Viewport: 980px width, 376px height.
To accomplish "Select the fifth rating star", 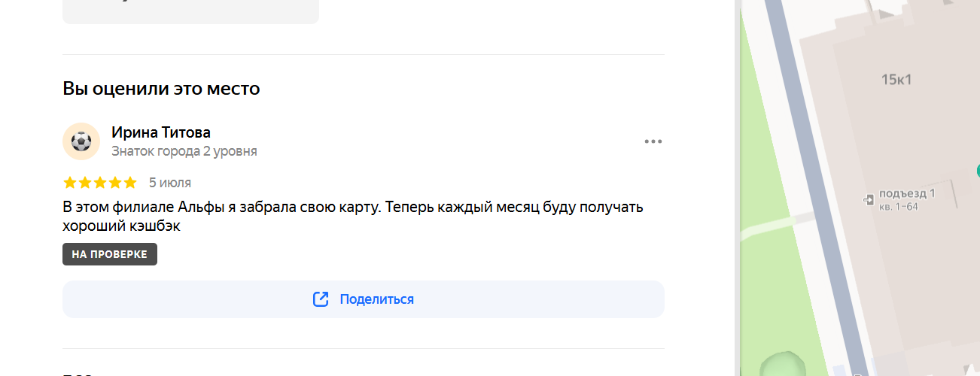I will [x=130, y=182].
